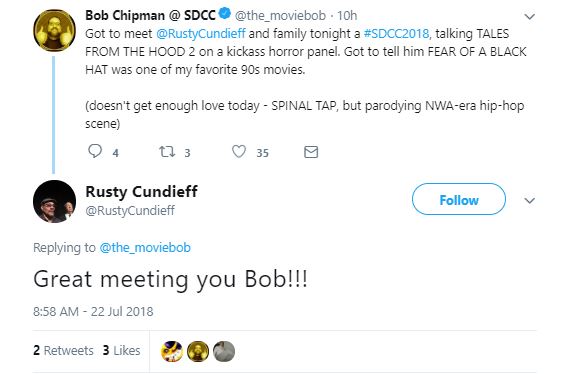Image resolution: width=569 pixels, height=374 pixels.
Task: Open @the_moviebob in Replying to line
Action: (x=145, y=248)
